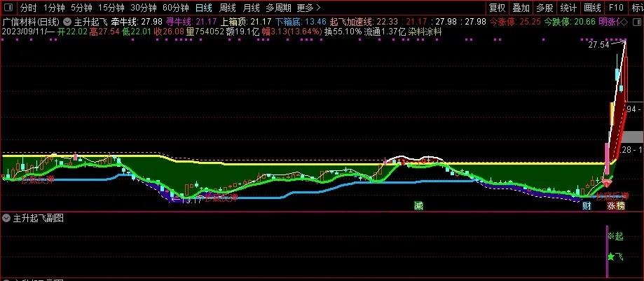Viewport: 644px width, 281px height.
Task: Click the 下箱底 value 13.46
Action: tap(315, 22)
